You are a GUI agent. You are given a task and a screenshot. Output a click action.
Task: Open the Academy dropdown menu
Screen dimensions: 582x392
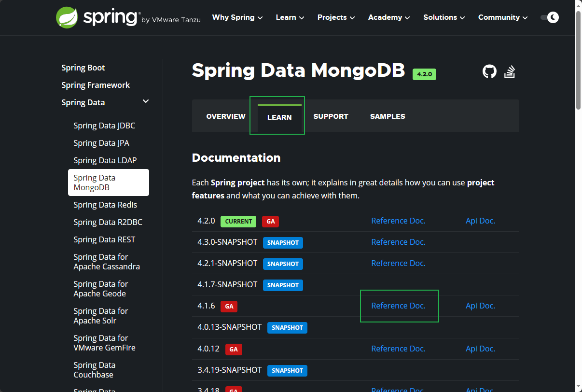[x=389, y=17]
